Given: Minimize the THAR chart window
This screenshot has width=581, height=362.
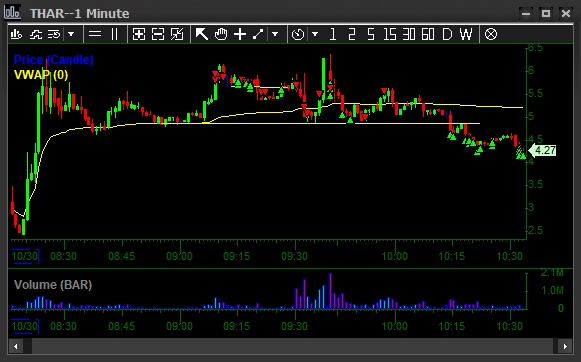Looking at the screenshot, I should coord(526,14).
